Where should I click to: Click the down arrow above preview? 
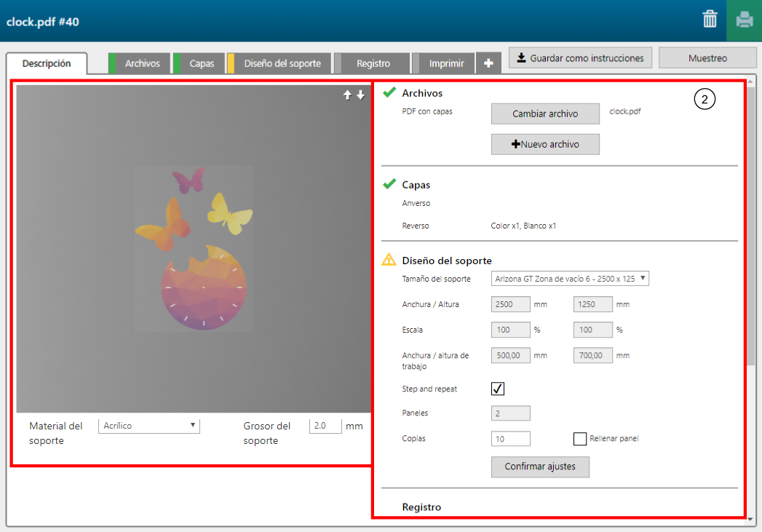point(360,95)
